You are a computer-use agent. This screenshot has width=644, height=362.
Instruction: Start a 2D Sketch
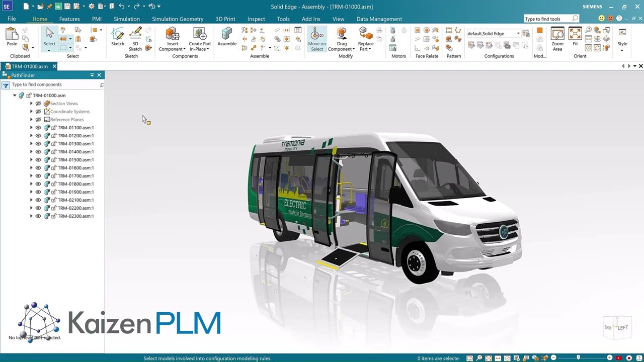[x=118, y=37]
